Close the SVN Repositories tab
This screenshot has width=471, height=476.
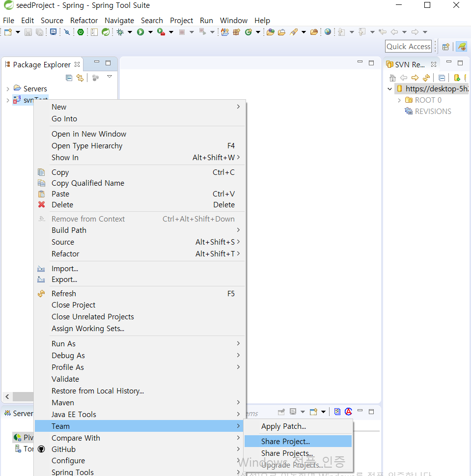434,64
